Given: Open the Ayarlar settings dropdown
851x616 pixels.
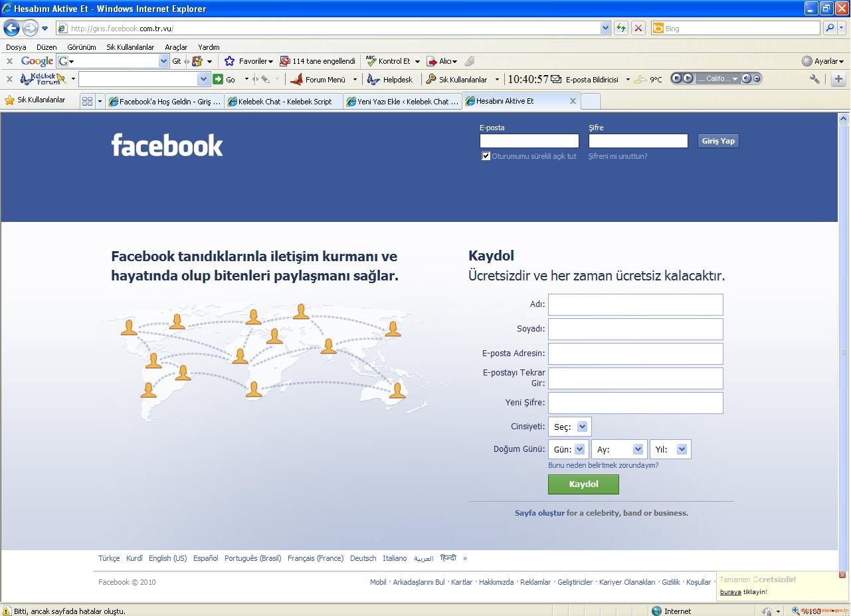Looking at the screenshot, I should pyautogui.click(x=823, y=61).
